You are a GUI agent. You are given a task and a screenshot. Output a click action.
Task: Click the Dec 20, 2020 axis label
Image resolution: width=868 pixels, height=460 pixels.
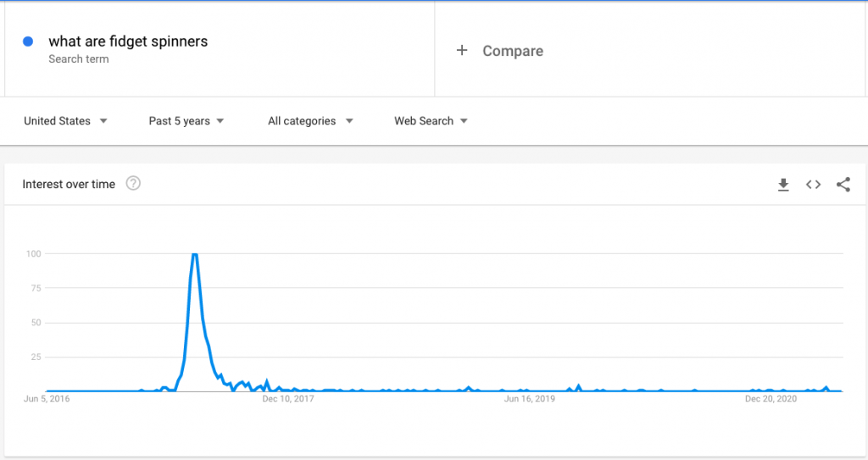(x=771, y=398)
